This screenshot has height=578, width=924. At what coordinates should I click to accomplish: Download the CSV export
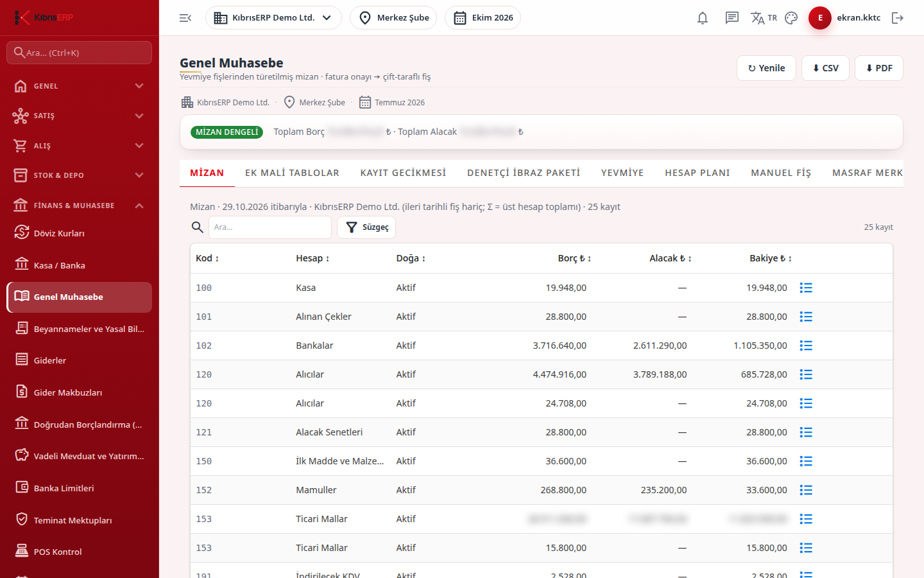(825, 68)
